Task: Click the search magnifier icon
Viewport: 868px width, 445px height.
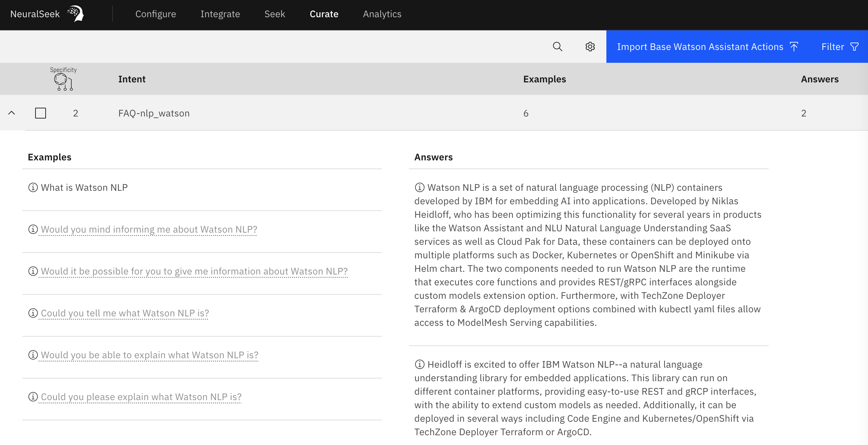Action: (x=557, y=47)
